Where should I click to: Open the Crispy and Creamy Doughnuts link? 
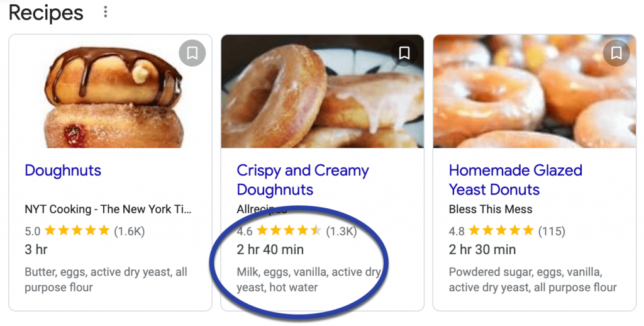click(303, 180)
